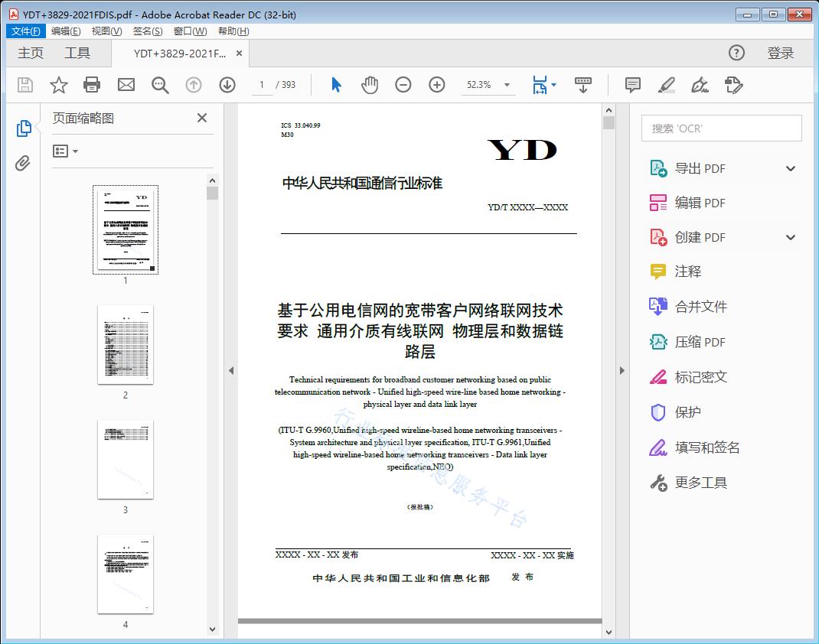
Task: Zoom in with the plus icon
Action: 437,85
